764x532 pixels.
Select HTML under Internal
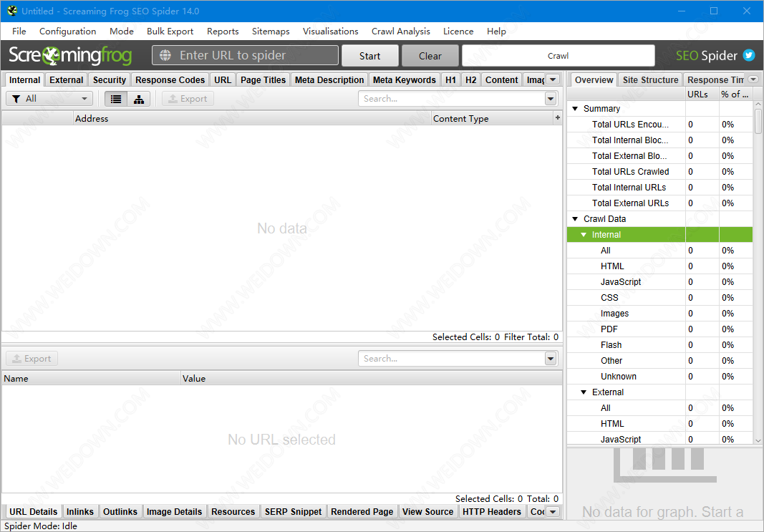(x=659, y=266)
